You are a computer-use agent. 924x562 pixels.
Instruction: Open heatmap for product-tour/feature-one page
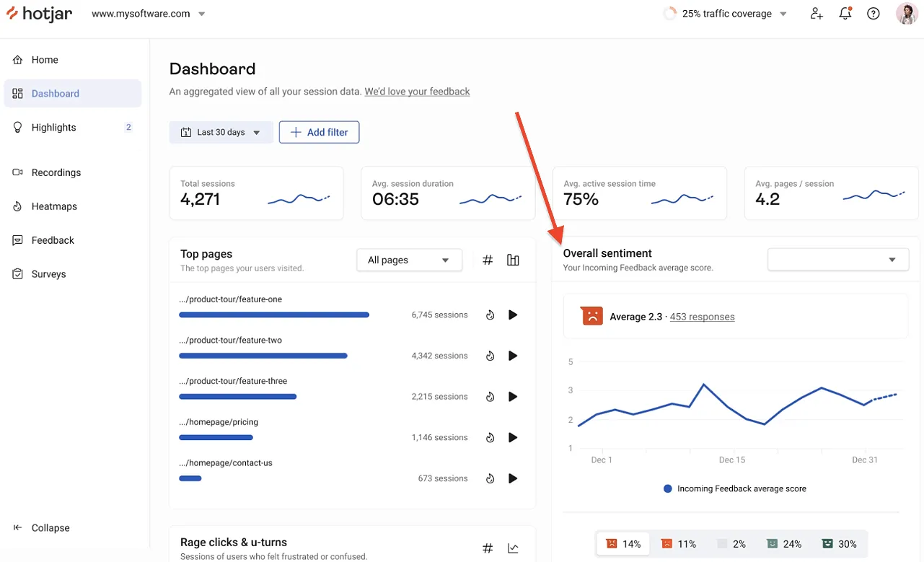pyautogui.click(x=490, y=315)
